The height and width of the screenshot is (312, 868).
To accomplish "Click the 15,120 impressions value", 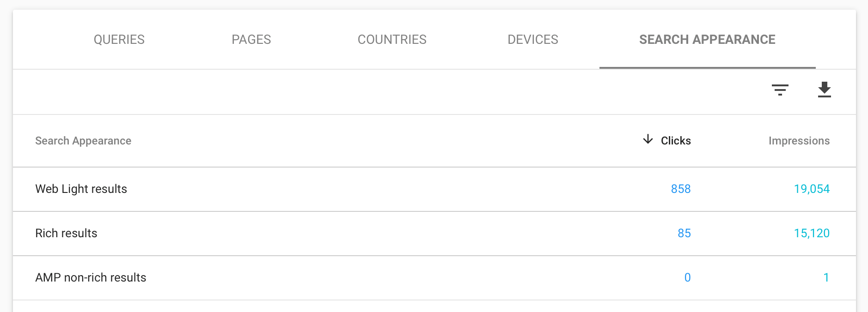I will (x=812, y=233).
